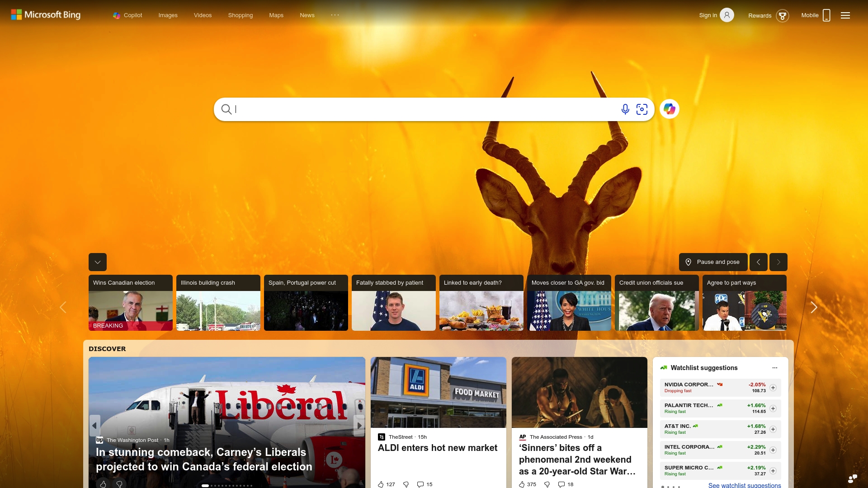Open the Pause and pose image info
This screenshot has height=488, width=868.
pos(713,262)
